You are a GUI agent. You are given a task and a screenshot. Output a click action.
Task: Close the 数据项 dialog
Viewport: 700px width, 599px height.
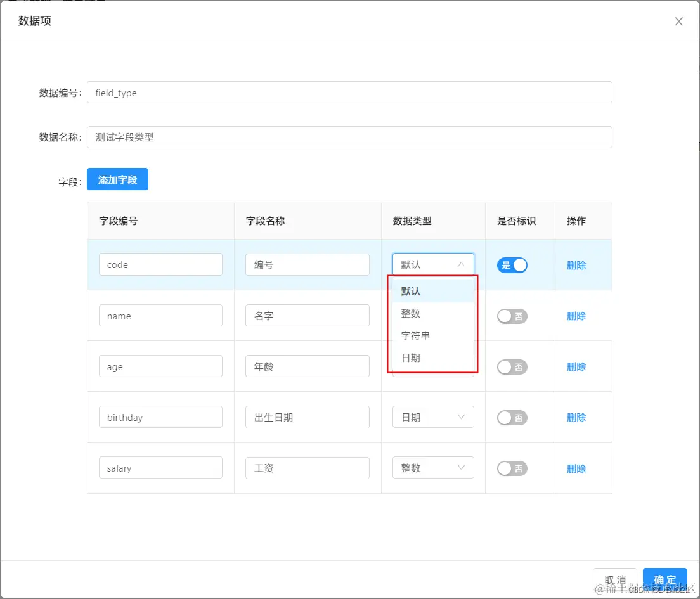(678, 21)
